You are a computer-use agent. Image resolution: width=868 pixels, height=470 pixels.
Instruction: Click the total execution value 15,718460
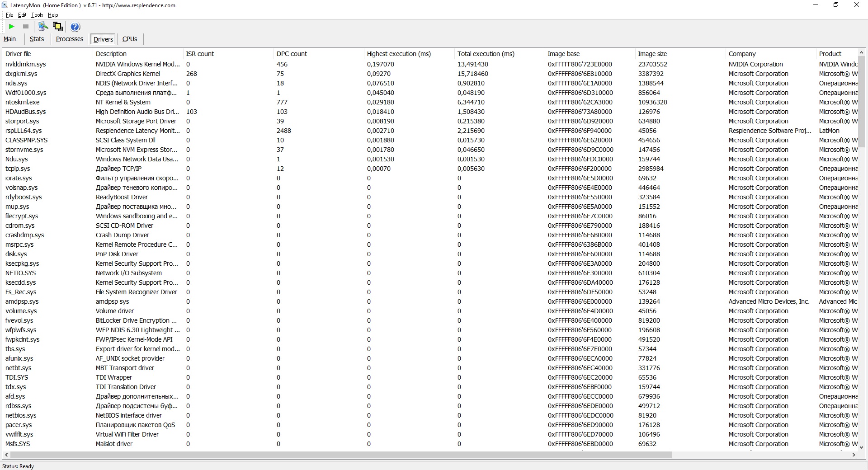pos(473,74)
